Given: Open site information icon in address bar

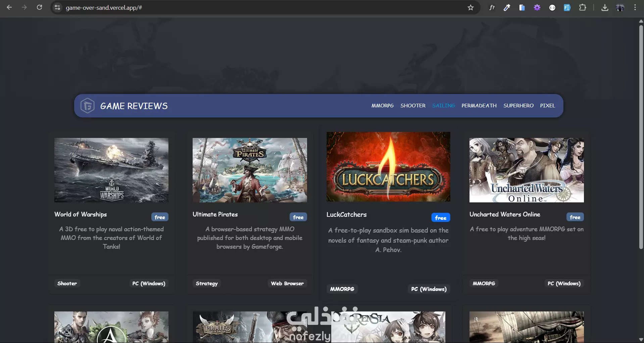Looking at the screenshot, I should click(x=57, y=7).
